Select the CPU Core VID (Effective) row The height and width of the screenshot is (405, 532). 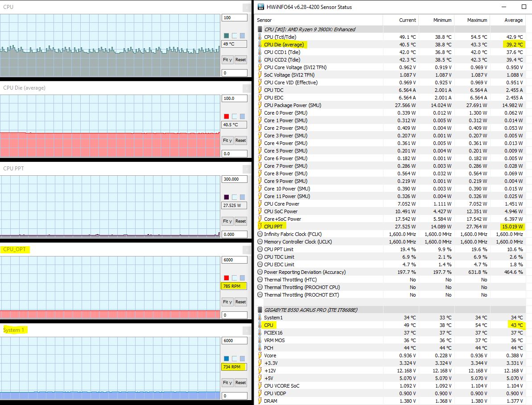(391, 83)
